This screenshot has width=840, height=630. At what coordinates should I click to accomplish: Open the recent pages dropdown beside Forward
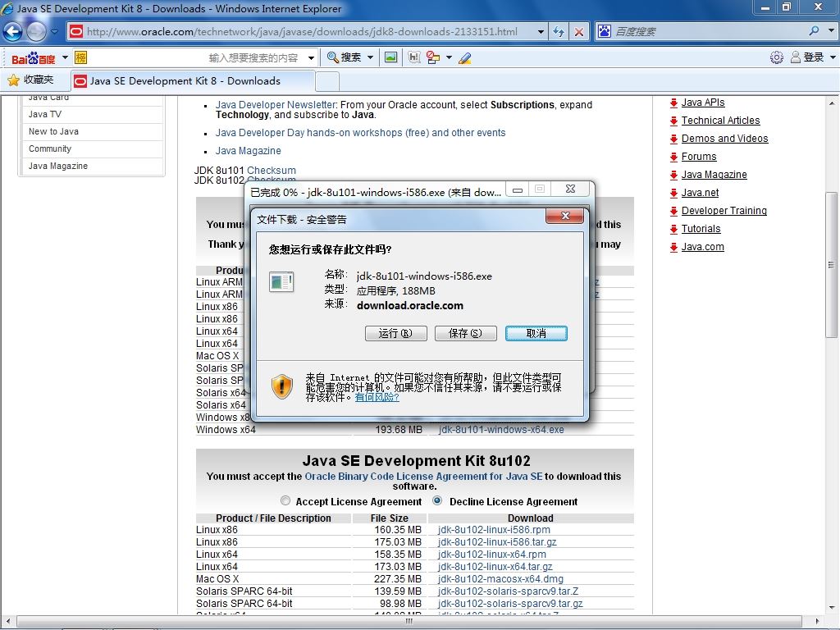tap(55, 32)
